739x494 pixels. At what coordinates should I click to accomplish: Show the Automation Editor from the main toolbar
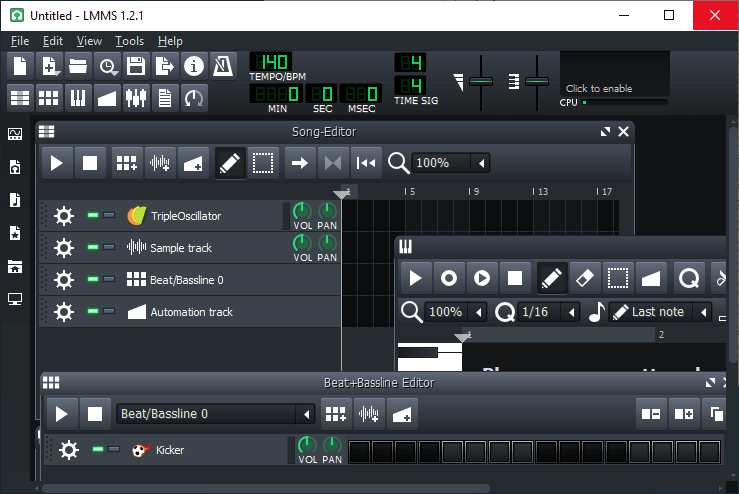[x=107, y=98]
